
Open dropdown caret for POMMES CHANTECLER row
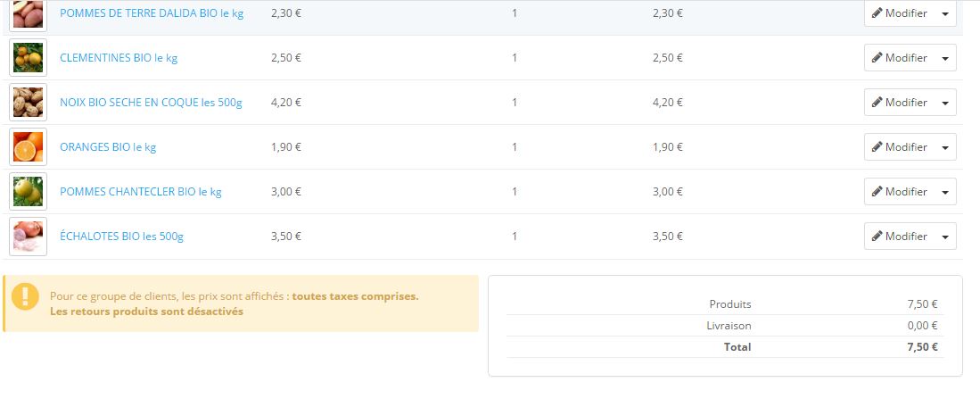tap(945, 192)
